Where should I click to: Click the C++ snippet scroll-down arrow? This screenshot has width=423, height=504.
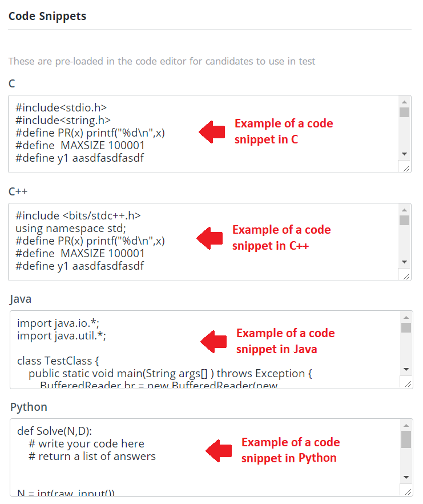405,262
